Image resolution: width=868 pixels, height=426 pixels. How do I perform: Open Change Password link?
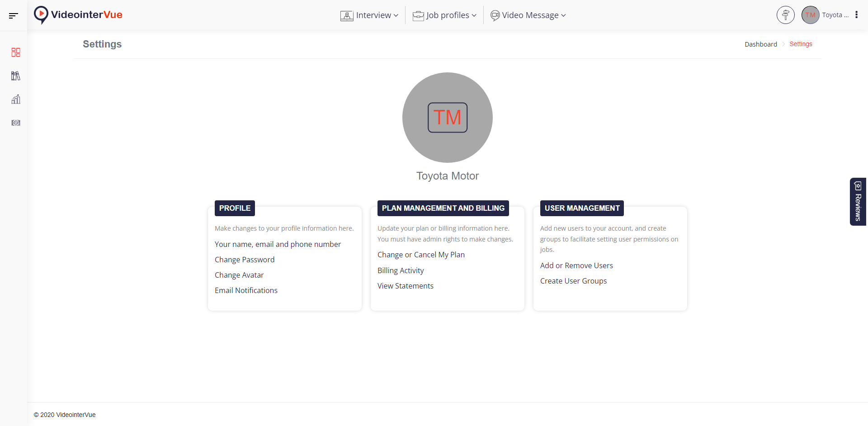click(x=245, y=260)
